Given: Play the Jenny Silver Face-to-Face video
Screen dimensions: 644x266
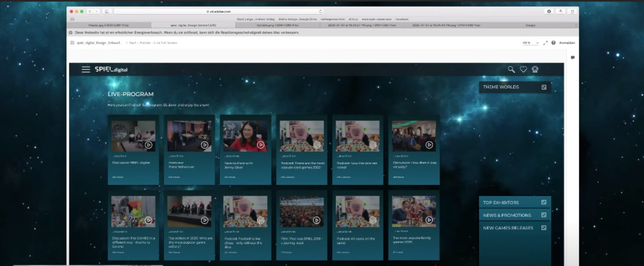Looking at the screenshot, I should 261,145.
